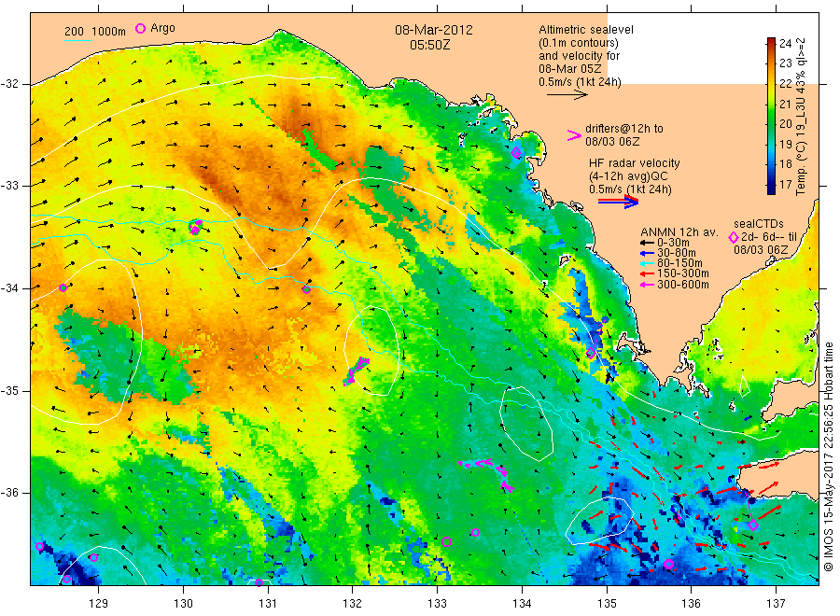This screenshot has height=616, width=840.
Task: Click the black 0-30m ANMN arrow
Action: [647, 244]
